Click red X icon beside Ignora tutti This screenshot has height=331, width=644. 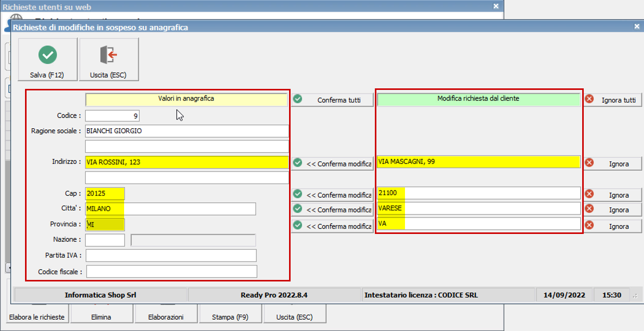(x=589, y=99)
